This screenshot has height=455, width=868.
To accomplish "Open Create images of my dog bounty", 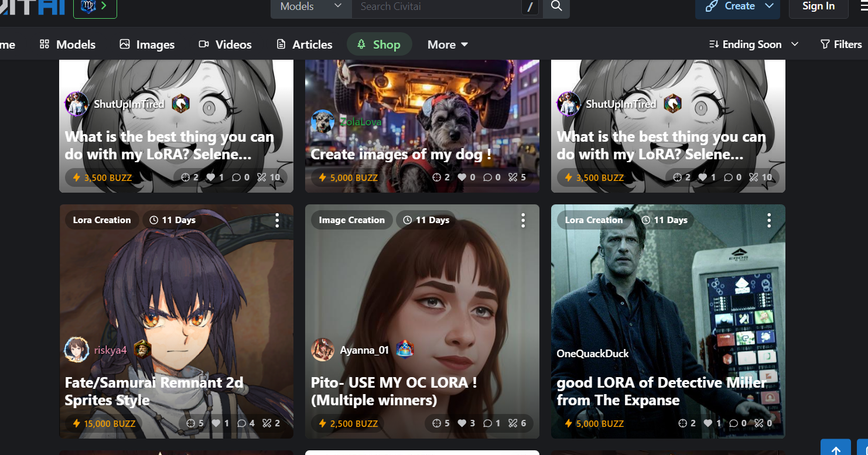I will 401,155.
